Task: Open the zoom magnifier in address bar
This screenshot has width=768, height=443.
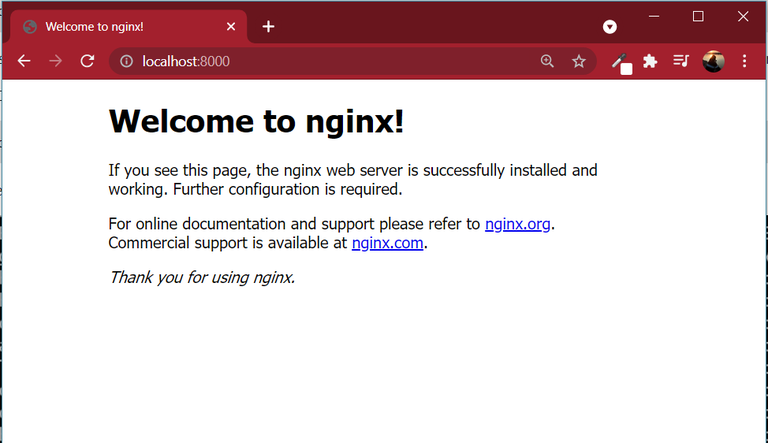Action: click(547, 61)
